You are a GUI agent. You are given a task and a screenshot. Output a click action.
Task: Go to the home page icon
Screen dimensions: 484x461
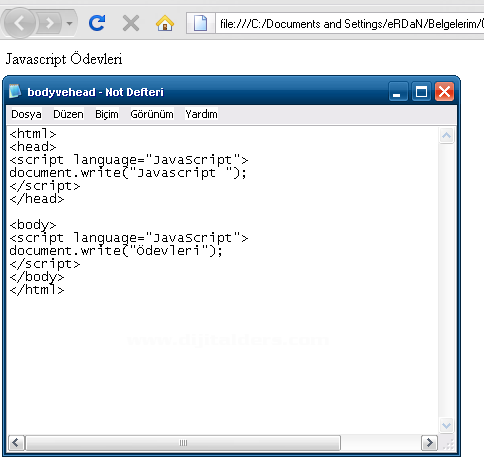(x=165, y=23)
